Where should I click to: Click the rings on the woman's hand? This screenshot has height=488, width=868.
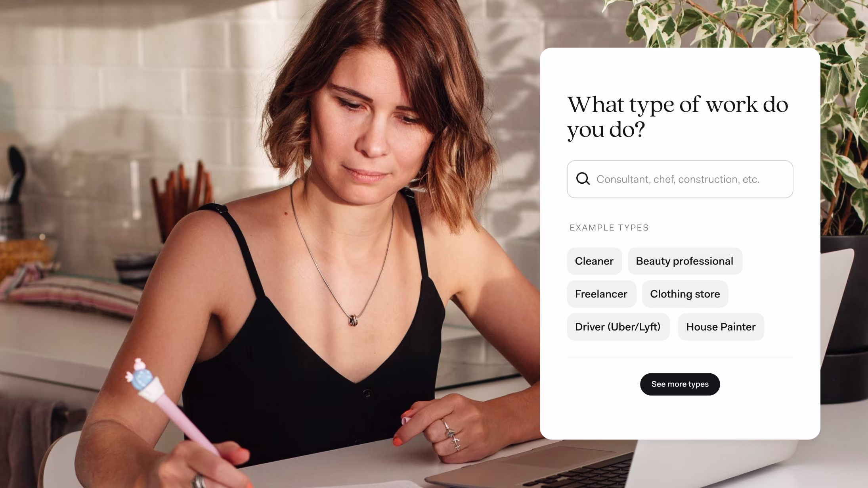[451, 434]
